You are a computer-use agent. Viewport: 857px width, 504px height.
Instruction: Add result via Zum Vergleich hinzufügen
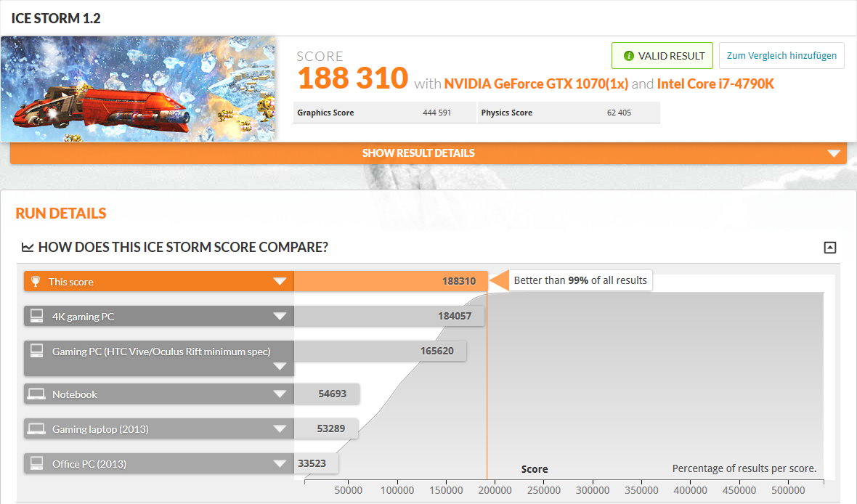point(781,55)
